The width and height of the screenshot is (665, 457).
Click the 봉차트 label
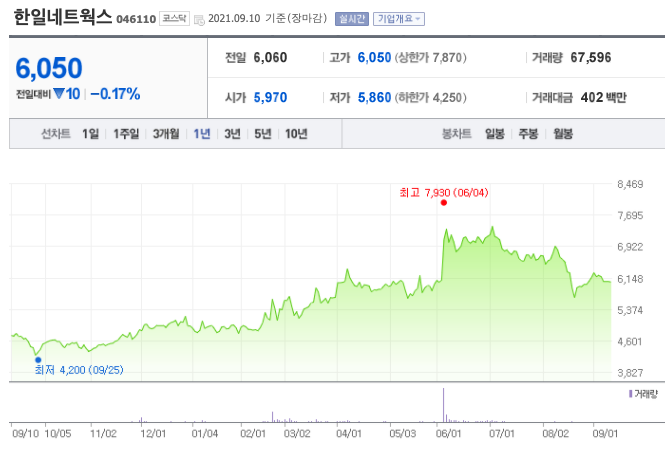click(457, 134)
